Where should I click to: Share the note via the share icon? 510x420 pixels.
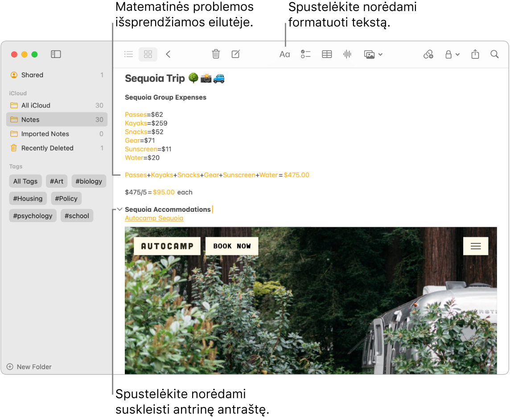pyautogui.click(x=475, y=54)
